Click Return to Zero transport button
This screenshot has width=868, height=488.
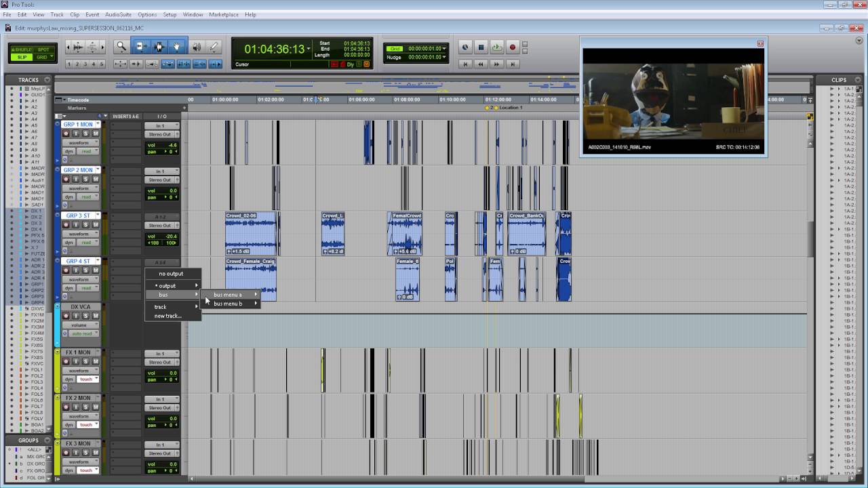click(x=465, y=64)
